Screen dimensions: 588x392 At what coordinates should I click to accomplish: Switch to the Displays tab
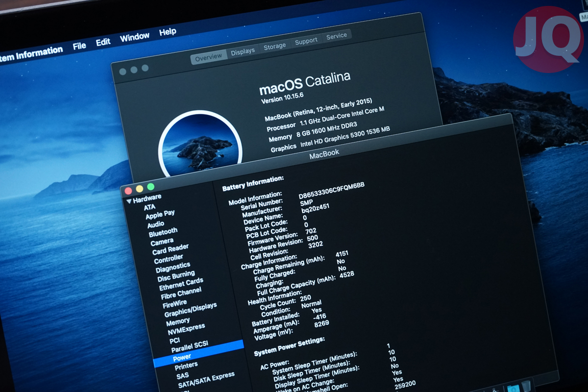(x=243, y=51)
